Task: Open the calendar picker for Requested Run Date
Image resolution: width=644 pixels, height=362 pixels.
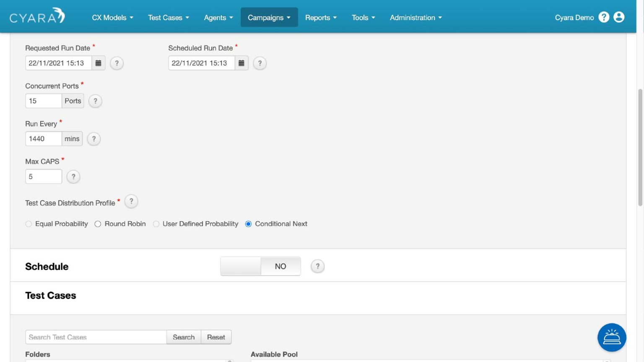Action: point(98,63)
